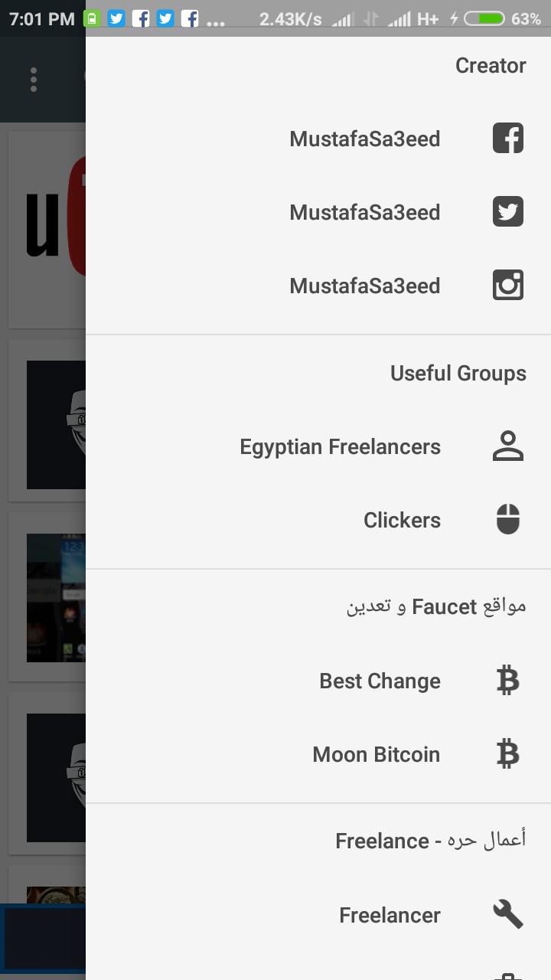Tap the person icon for Egyptian Freelancers
Image resolution: width=551 pixels, height=980 pixels.
(x=508, y=446)
